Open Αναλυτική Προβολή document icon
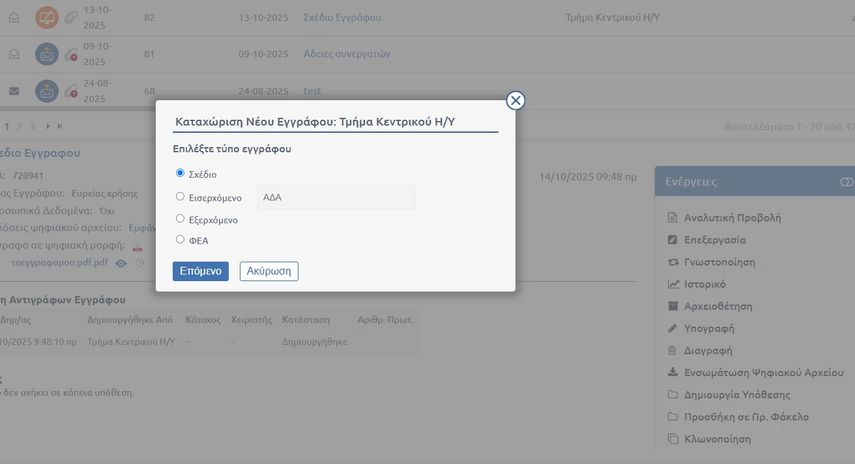 point(673,217)
